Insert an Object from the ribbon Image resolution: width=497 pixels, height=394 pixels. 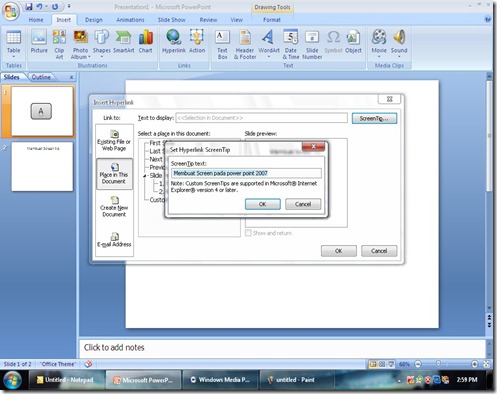(353, 42)
